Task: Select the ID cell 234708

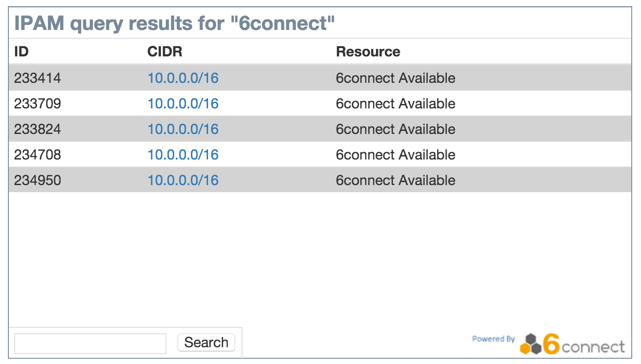Action: pos(37,155)
